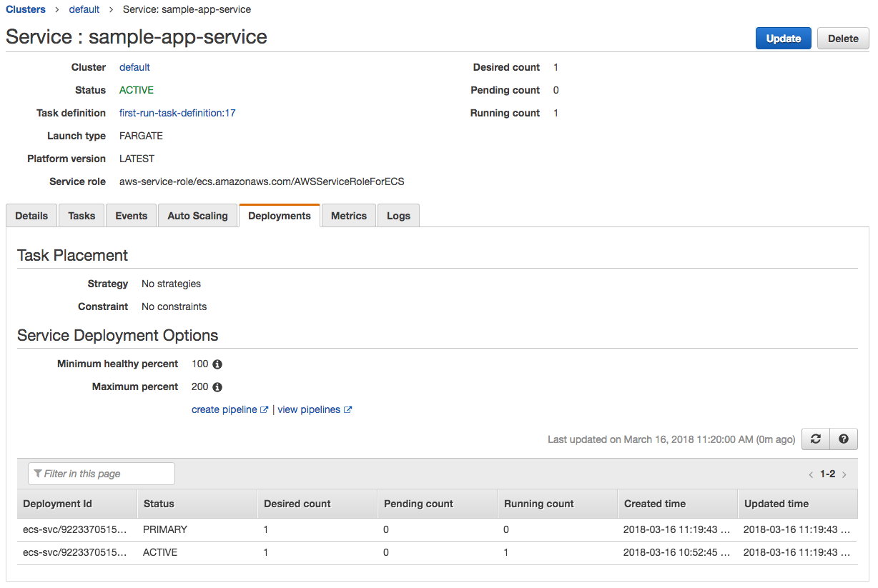Viewport: 878px width, 588px height.
Task: Open the create pipeline link
Action: (x=225, y=409)
